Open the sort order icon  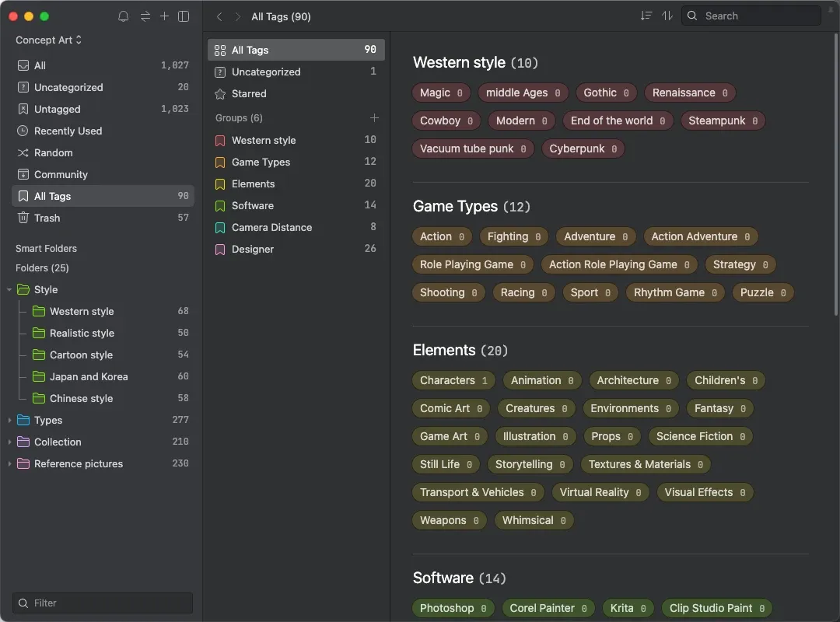pos(646,16)
